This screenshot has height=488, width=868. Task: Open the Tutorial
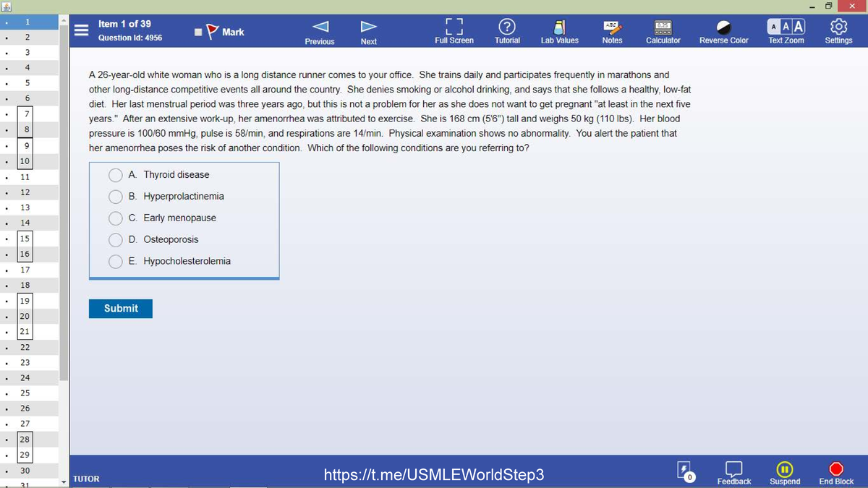pyautogui.click(x=507, y=30)
